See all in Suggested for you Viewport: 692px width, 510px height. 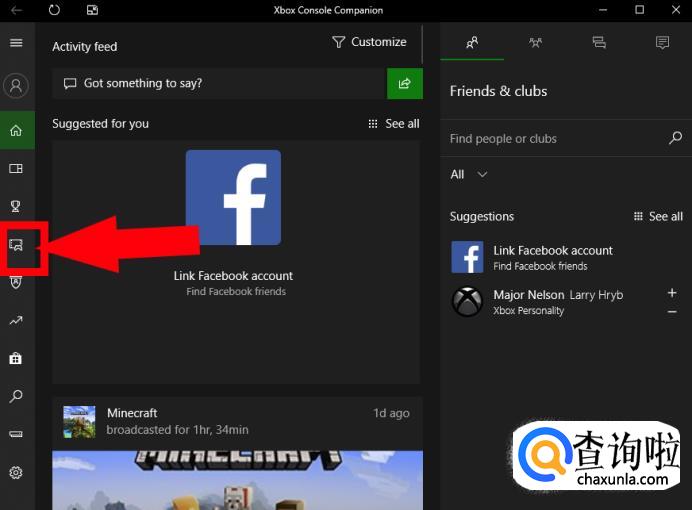click(x=394, y=124)
